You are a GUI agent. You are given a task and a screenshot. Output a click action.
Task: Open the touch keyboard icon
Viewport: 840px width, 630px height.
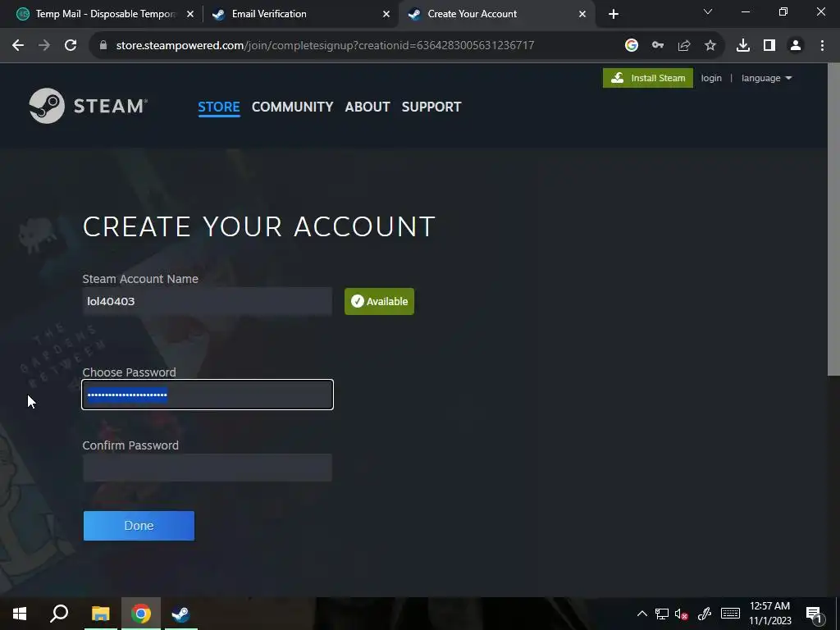pos(730,614)
